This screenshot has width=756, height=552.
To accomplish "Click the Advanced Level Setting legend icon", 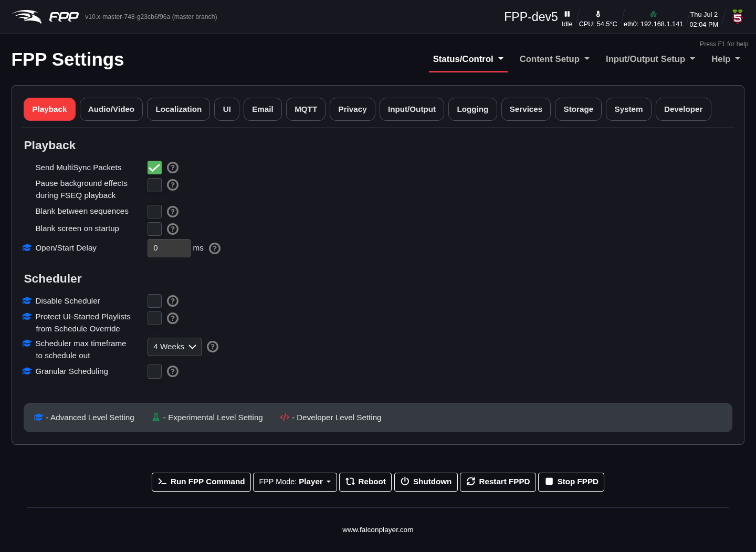I will click(x=38, y=417).
